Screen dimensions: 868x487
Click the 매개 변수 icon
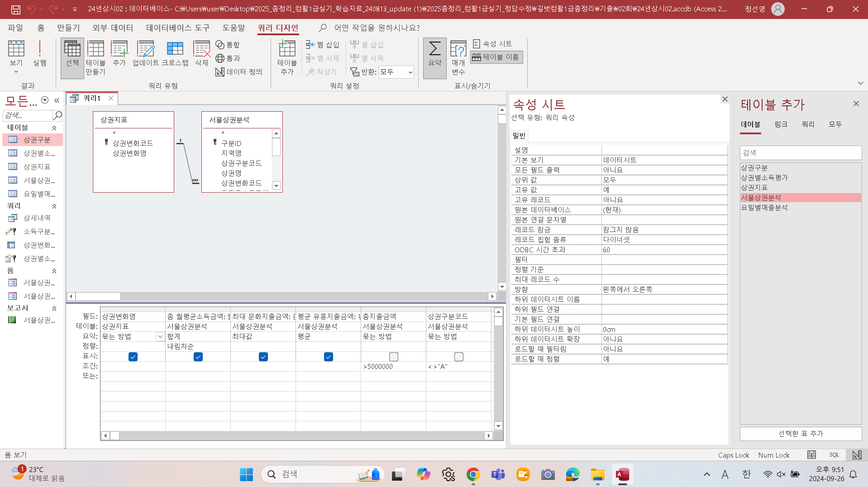pos(458,57)
